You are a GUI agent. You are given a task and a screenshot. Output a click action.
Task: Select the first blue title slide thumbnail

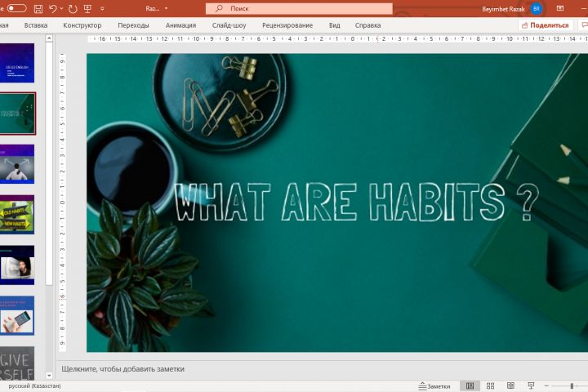tap(17, 63)
